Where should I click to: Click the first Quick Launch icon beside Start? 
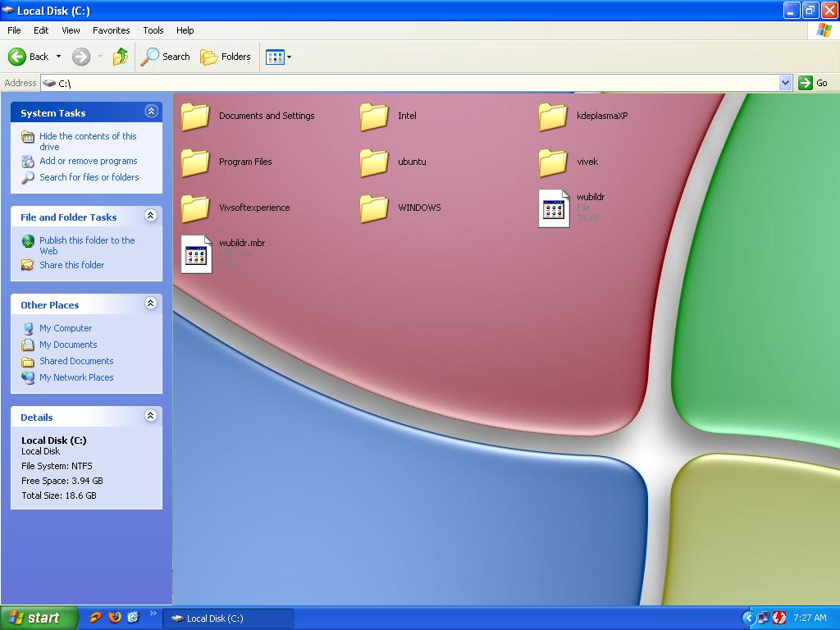click(x=96, y=618)
